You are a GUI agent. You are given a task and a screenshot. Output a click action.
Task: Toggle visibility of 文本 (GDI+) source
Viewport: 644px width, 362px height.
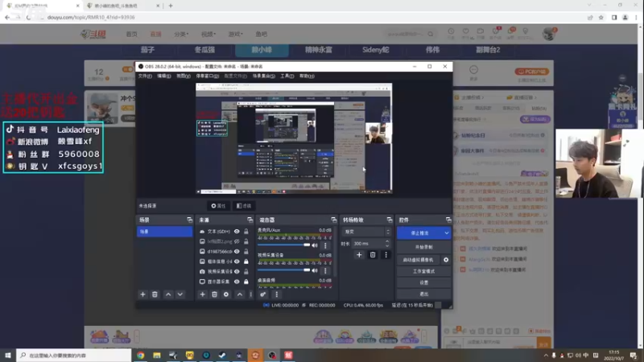(x=237, y=232)
